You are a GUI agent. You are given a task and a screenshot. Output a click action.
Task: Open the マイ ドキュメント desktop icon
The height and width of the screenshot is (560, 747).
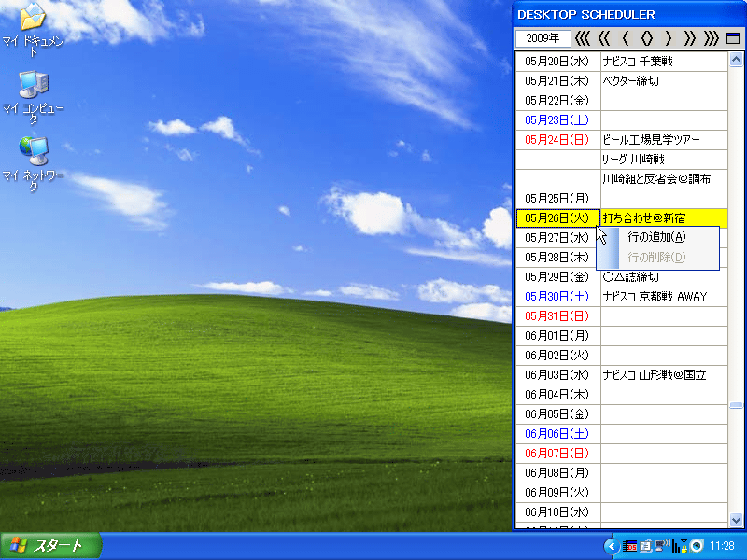pyautogui.click(x=33, y=30)
